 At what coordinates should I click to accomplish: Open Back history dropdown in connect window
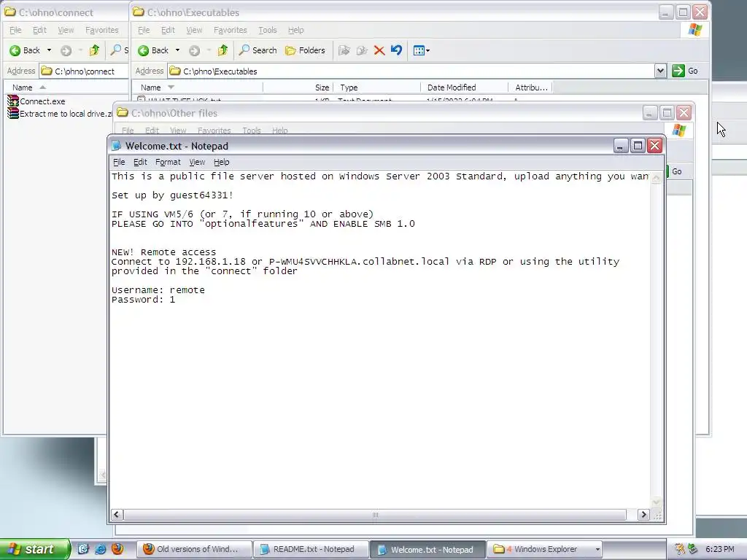click(49, 50)
